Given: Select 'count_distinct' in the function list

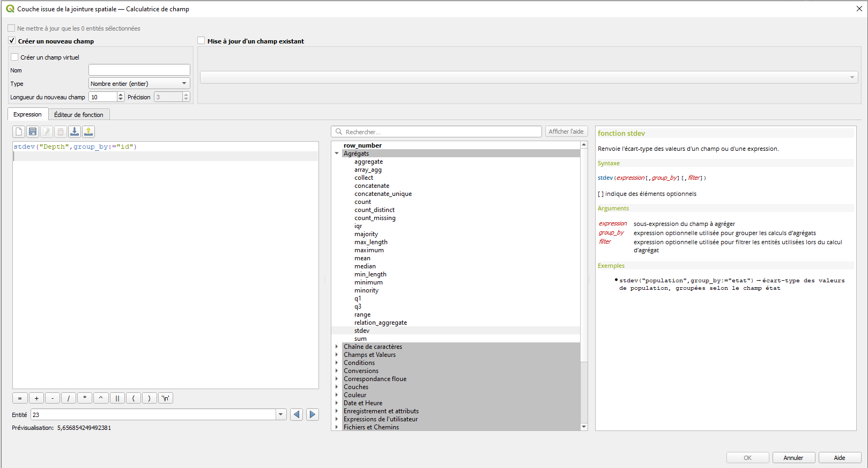Looking at the screenshot, I should pyautogui.click(x=374, y=210).
